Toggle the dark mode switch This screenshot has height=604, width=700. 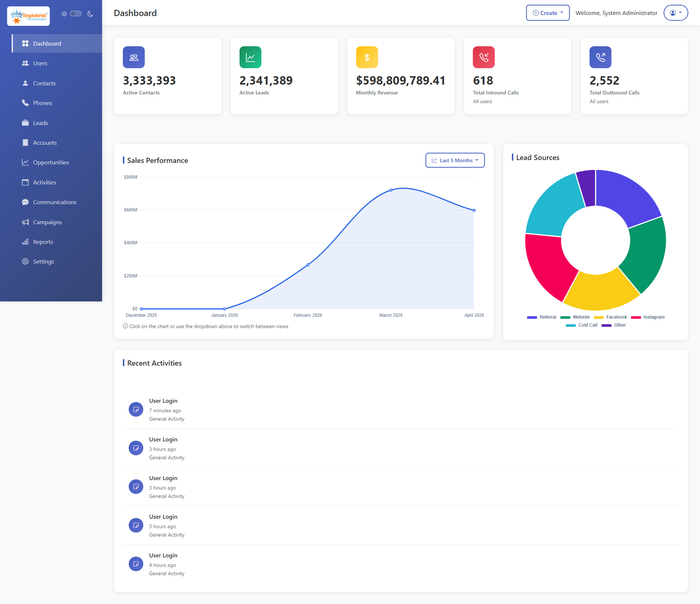(76, 13)
